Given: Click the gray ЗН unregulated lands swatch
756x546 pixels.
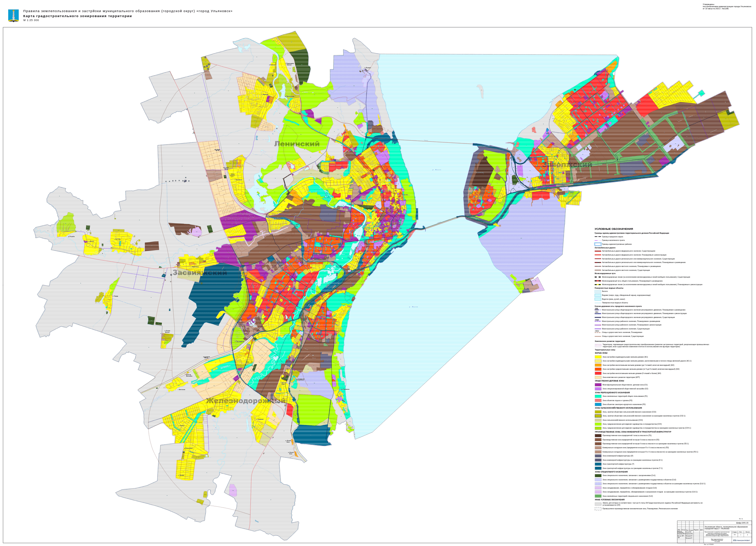Looking at the screenshot, I should coord(598,504).
